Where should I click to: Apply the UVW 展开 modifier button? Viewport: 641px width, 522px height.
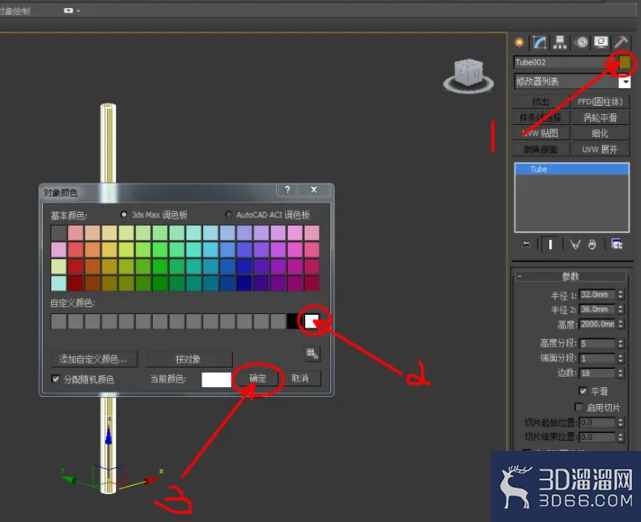(600, 150)
